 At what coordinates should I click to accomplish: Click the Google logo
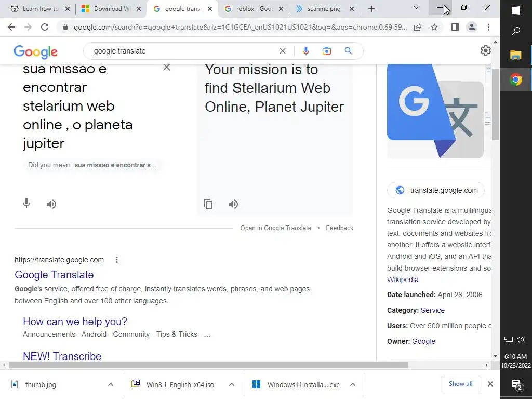pyautogui.click(x=36, y=51)
